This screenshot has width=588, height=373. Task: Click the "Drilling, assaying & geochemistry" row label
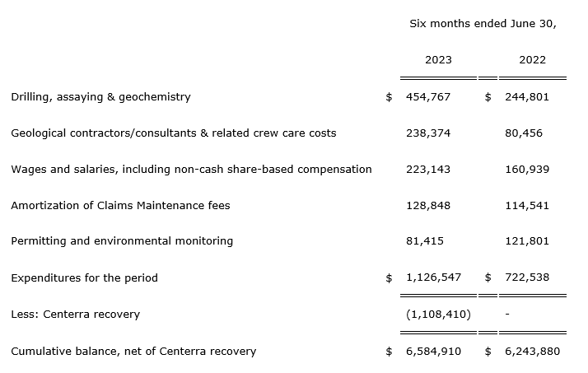pos(100,96)
